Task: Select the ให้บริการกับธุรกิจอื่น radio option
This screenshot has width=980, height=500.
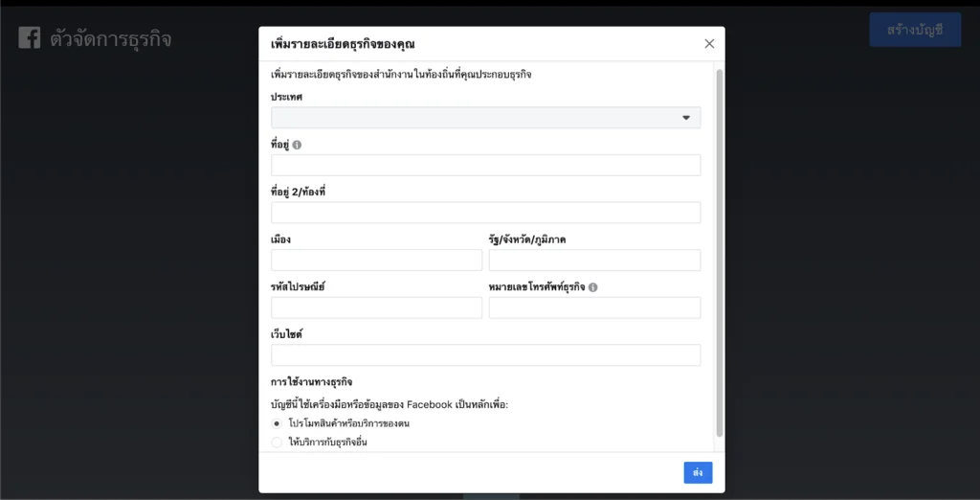Action: point(277,443)
